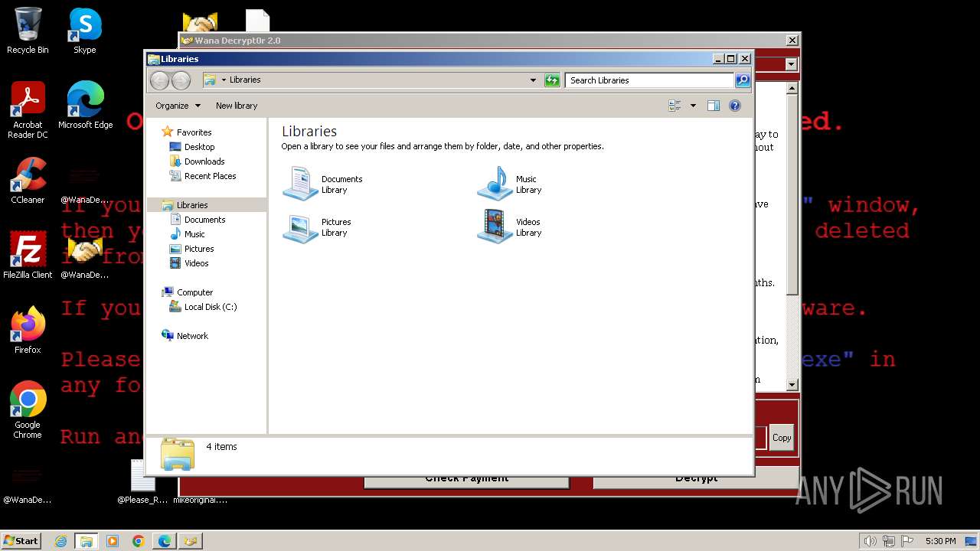This screenshot has width=980, height=551.
Task: Launch Google Chrome from the desktop
Action: pyautogui.click(x=28, y=410)
